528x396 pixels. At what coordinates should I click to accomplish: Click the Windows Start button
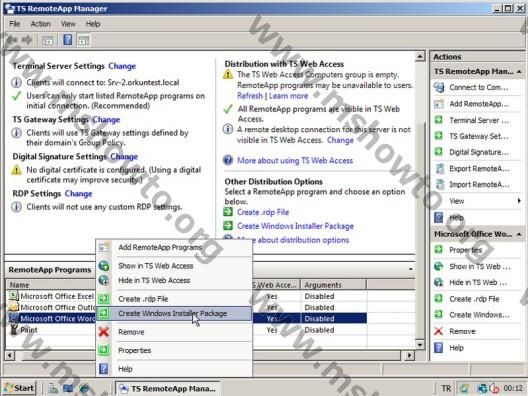tap(20, 388)
